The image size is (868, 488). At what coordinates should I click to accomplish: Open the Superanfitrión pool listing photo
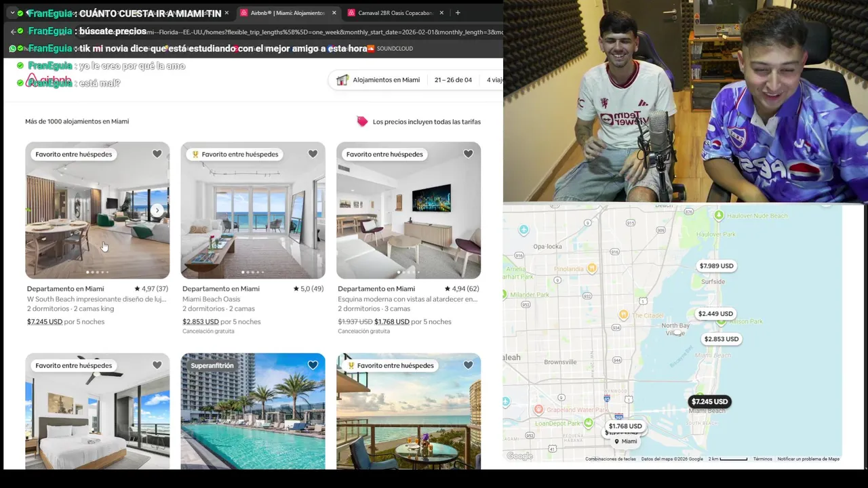tap(253, 411)
